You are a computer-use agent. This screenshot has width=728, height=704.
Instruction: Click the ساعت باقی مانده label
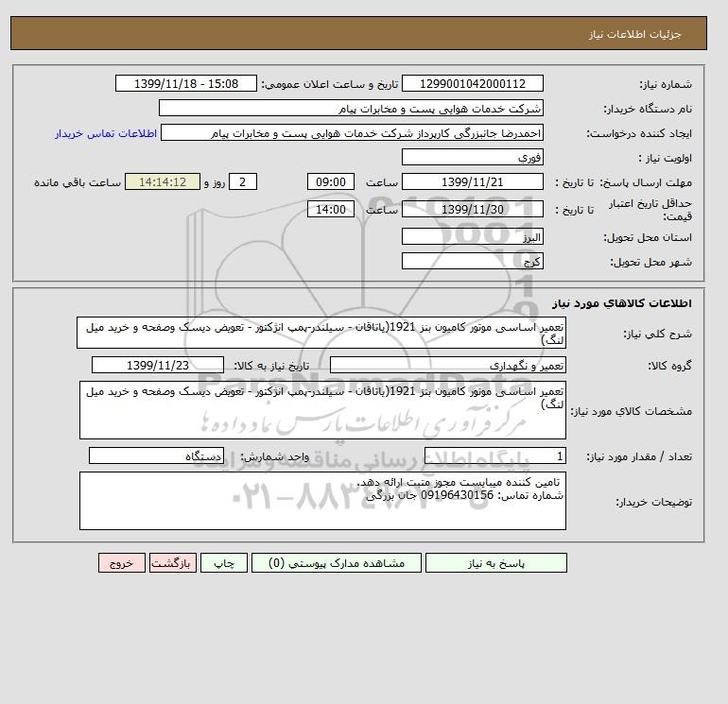coord(78,182)
